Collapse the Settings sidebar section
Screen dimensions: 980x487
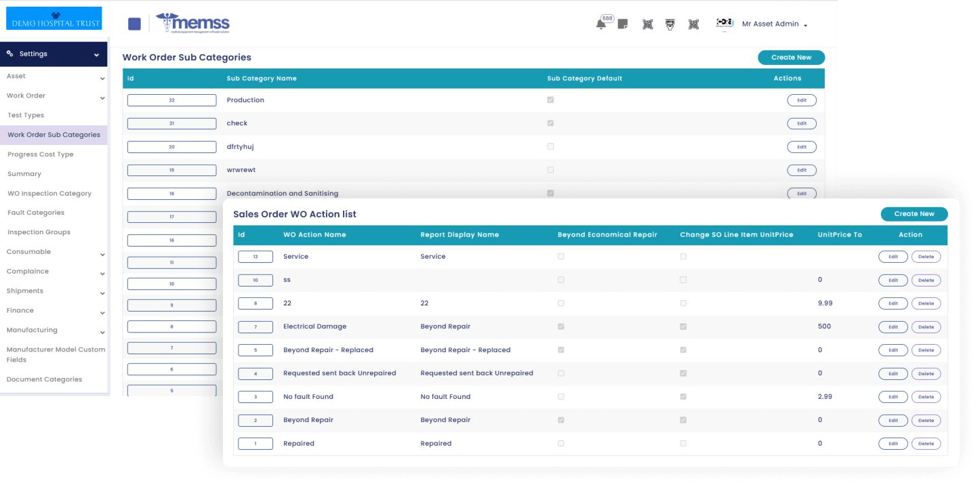tap(96, 55)
